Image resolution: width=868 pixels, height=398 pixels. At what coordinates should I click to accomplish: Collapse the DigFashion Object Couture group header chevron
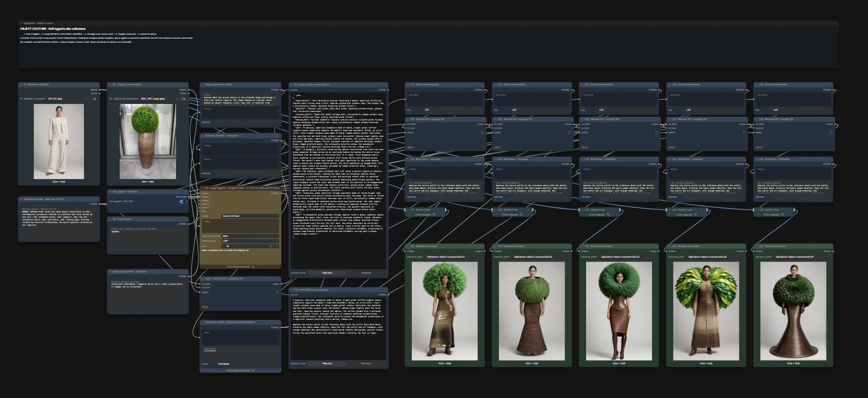pos(21,23)
